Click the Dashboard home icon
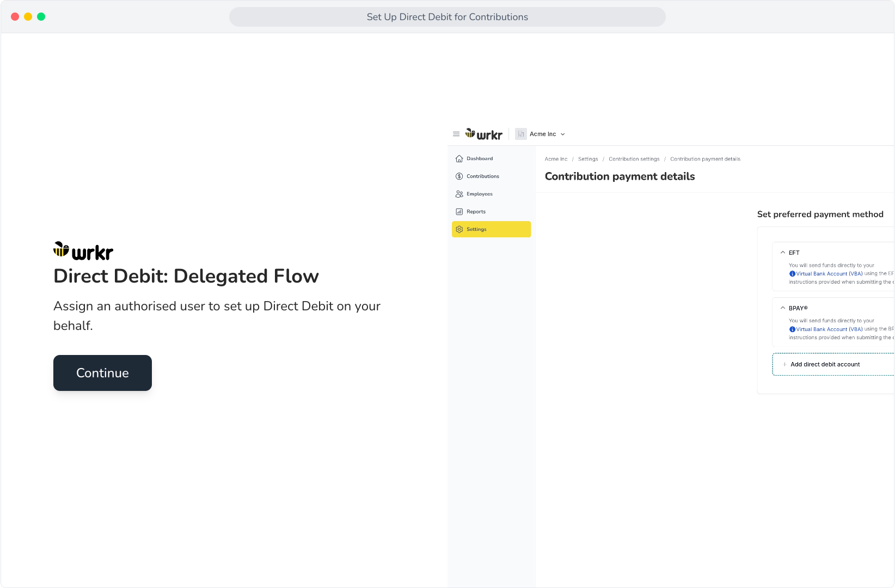Viewport: 895px width, 588px height. point(459,159)
